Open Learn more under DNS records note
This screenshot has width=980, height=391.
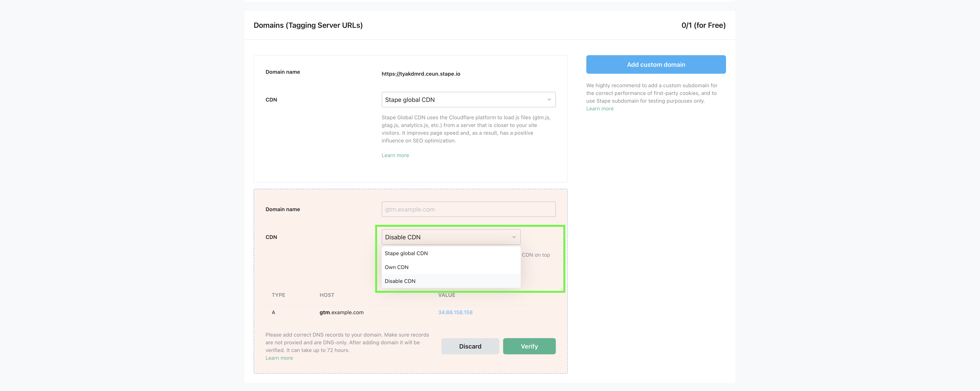(x=279, y=358)
